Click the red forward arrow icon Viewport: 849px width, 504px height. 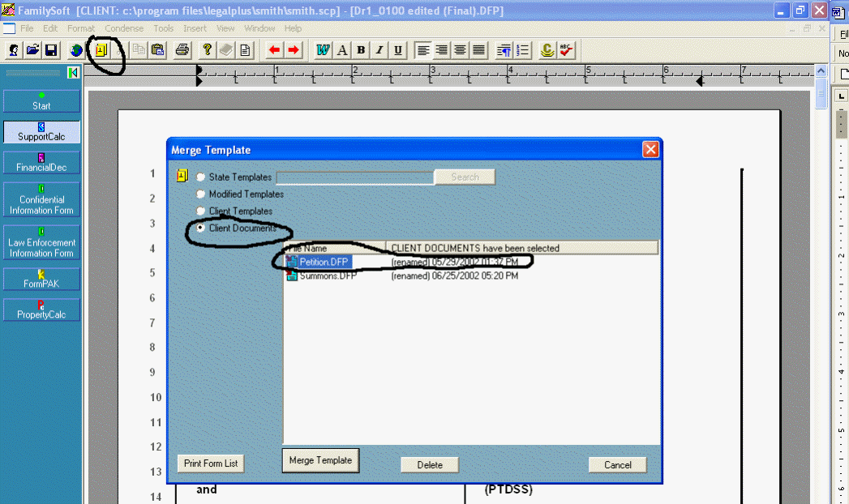(292, 49)
